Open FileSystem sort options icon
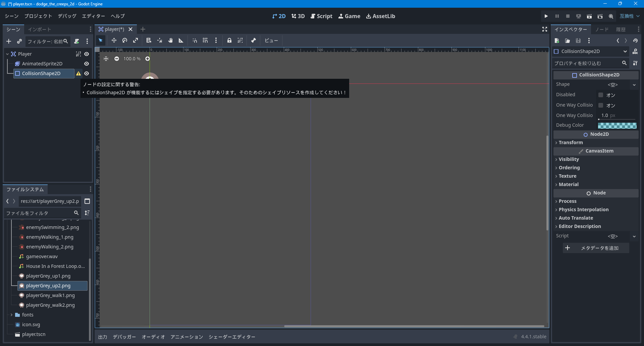The width and height of the screenshot is (644, 346). (x=87, y=213)
